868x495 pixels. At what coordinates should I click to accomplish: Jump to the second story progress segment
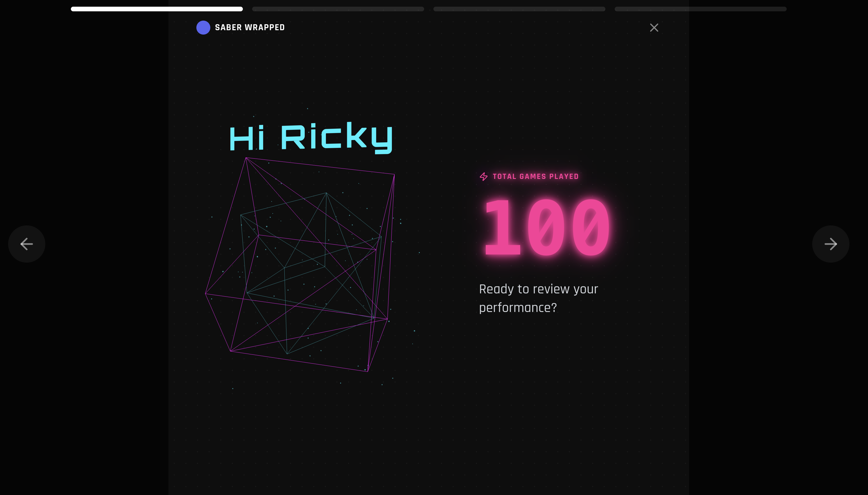click(338, 9)
